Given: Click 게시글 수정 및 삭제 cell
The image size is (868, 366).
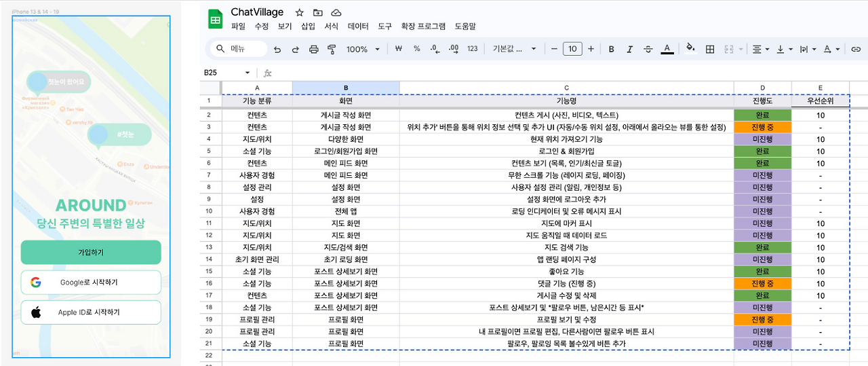Looking at the screenshot, I should pos(566,295).
